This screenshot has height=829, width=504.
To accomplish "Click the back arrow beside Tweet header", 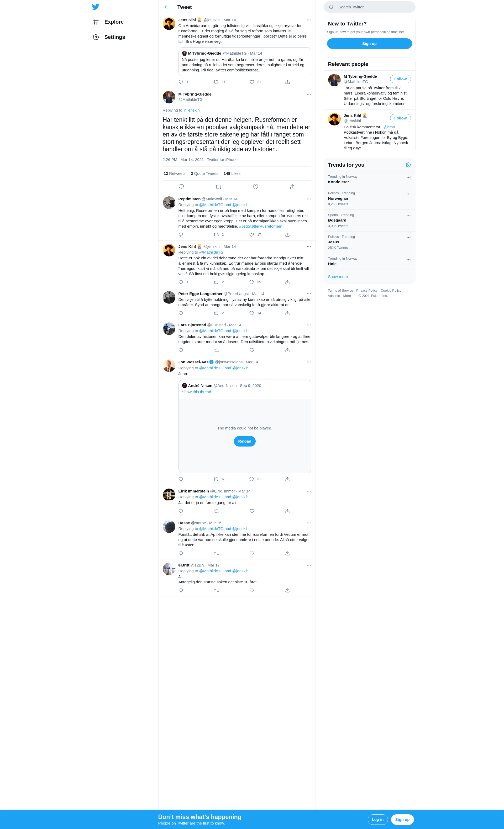I will (x=166, y=7).
